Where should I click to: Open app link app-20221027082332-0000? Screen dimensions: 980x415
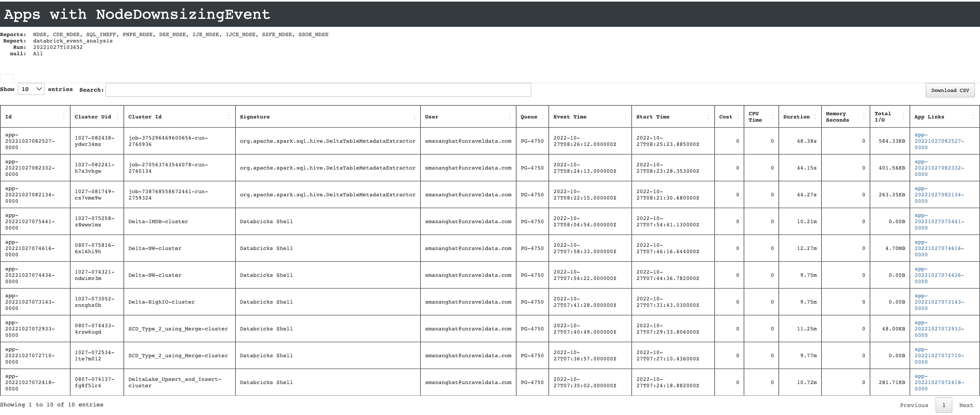click(x=939, y=168)
